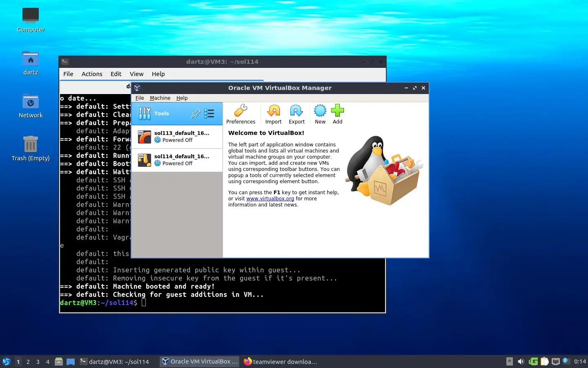Viewport: 588px width, 368px height.
Task: Click the volume speaker tray icon
Action: point(521,361)
